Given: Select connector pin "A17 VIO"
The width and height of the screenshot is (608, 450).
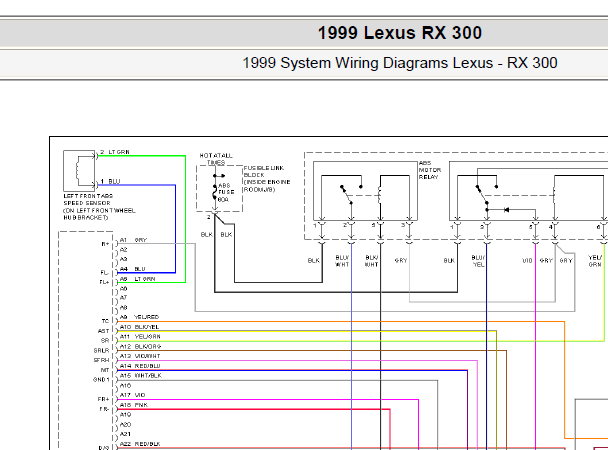Looking at the screenshot, I should tap(133, 395).
